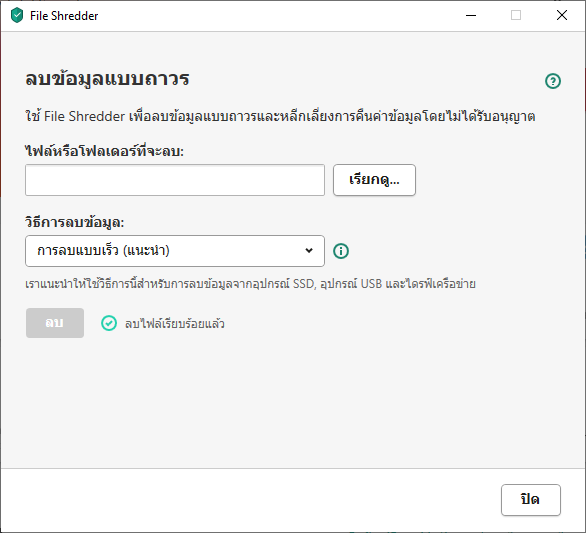Click the SSD and USB recommendation note

(x=250, y=284)
